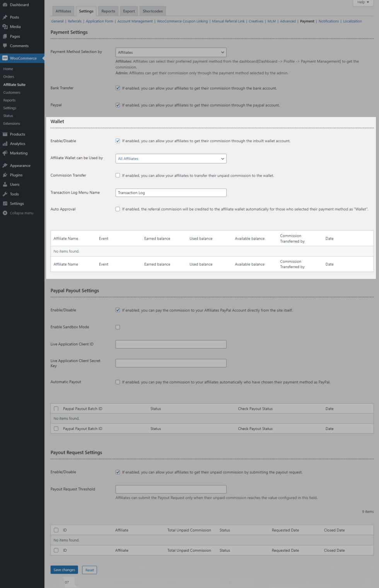Click the Payout Request Threshold input field
The image size is (379, 588).
tap(171, 489)
